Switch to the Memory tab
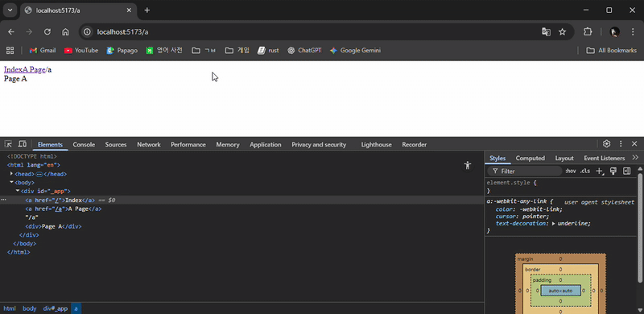Image resolution: width=644 pixels, height=314 pixels. [228, 145]
